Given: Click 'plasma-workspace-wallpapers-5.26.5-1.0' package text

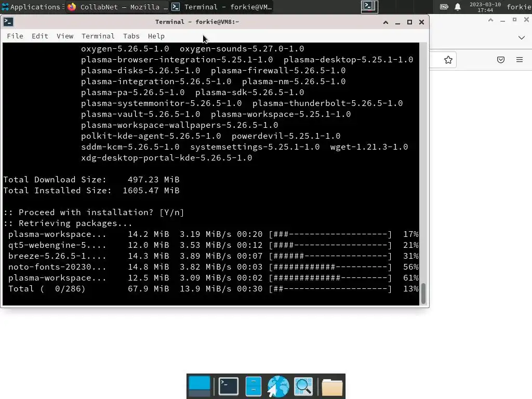Looking at the screenshot, I should (179, 125).
